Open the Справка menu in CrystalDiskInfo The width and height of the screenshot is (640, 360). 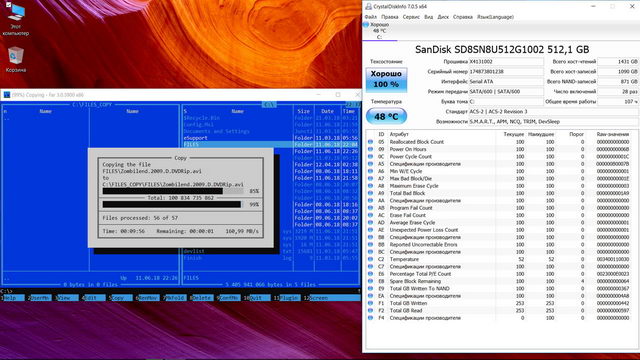point(463,17)
